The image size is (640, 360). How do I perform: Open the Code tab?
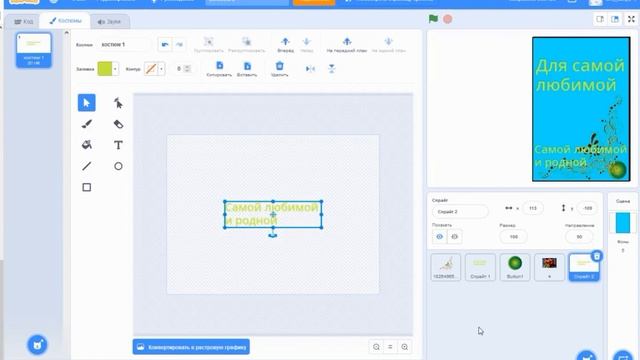pos(23,22)
